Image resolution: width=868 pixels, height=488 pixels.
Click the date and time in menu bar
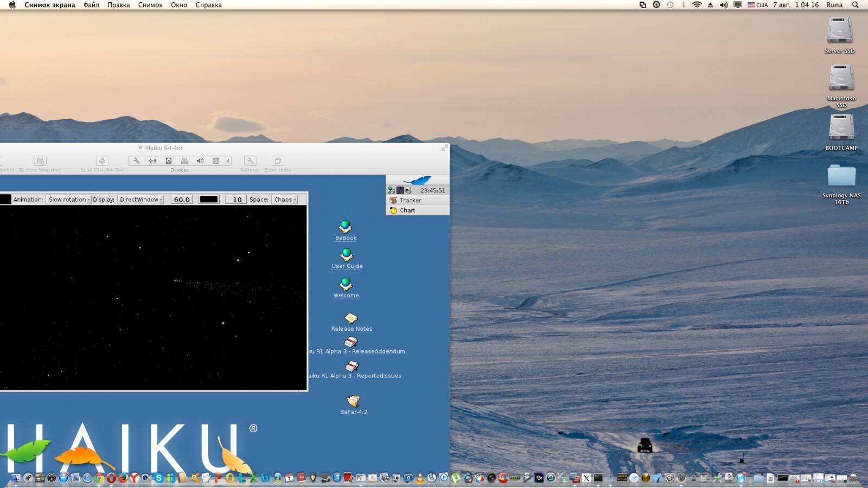(796, 5)
